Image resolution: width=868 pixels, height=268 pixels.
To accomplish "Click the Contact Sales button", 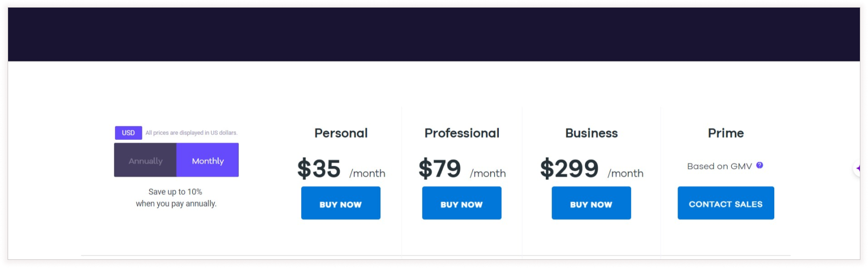I will [x=725, y=203].
